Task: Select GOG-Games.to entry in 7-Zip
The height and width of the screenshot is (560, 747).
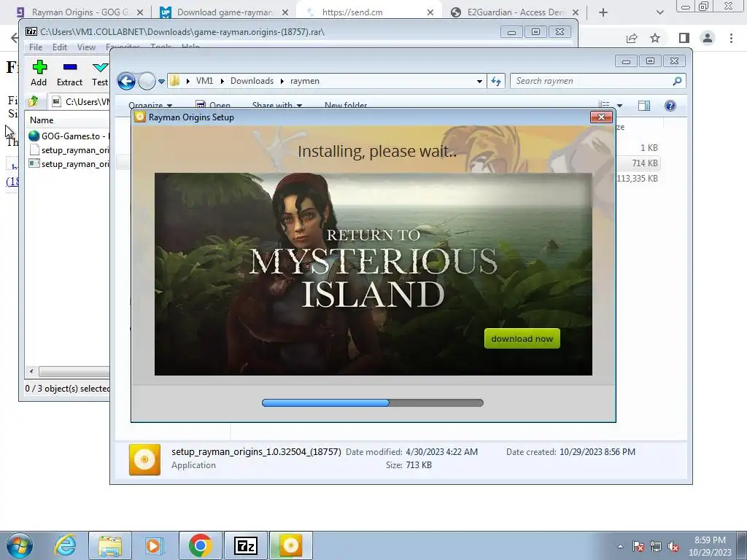Action: pyautogui.click(x=69, y=136)
